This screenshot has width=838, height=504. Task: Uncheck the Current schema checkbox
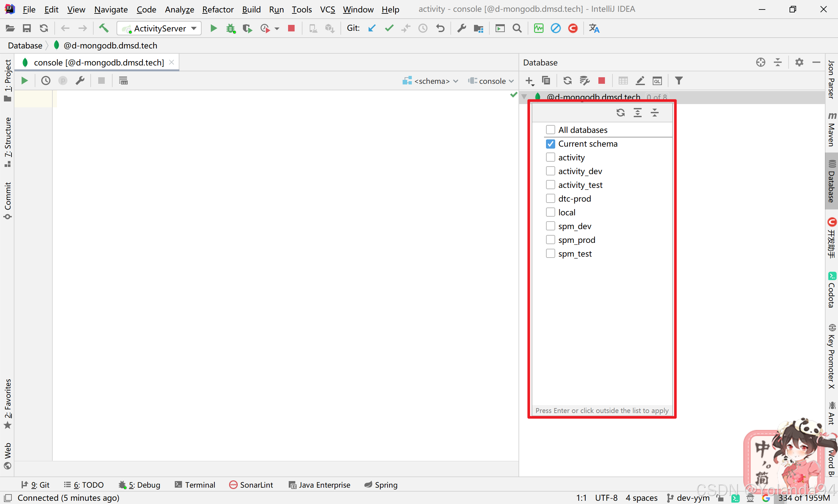(550, 144)
